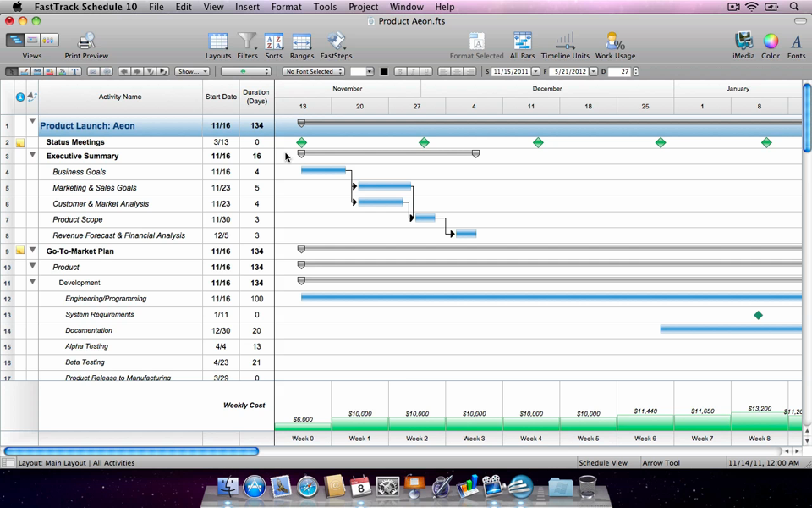Screen dimensions: 812x508
Task: Open the Spotlight search icon
Action: pos(794,7)
